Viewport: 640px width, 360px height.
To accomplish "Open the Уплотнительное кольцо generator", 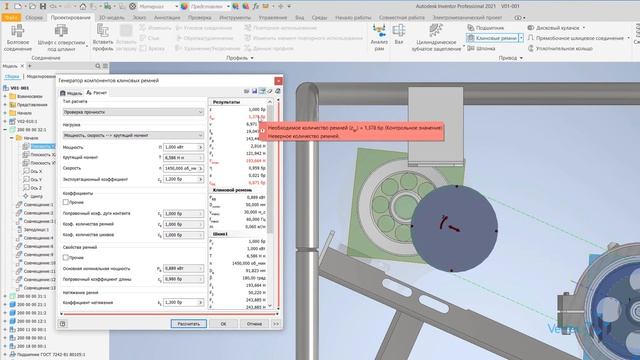I will (560, 48).
